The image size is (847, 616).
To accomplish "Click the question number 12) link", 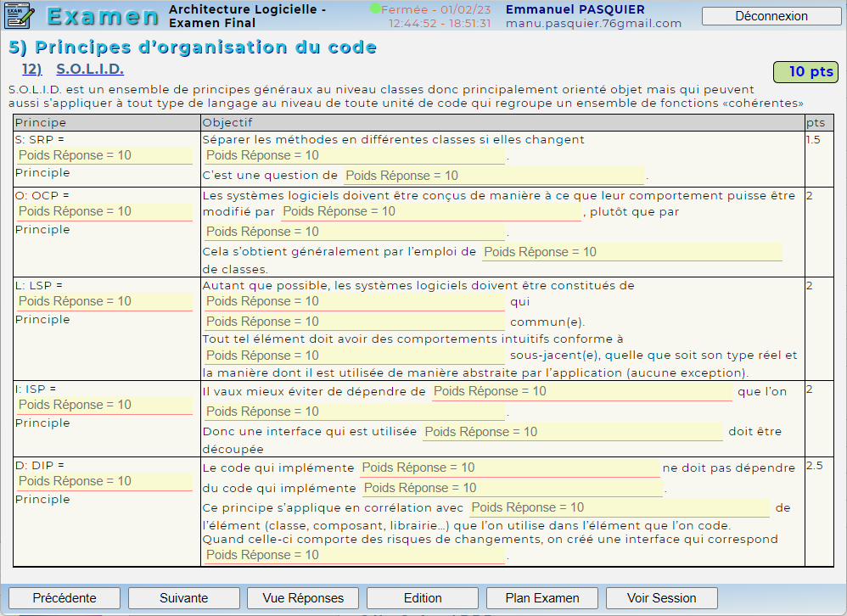I will tap(32, 70).
